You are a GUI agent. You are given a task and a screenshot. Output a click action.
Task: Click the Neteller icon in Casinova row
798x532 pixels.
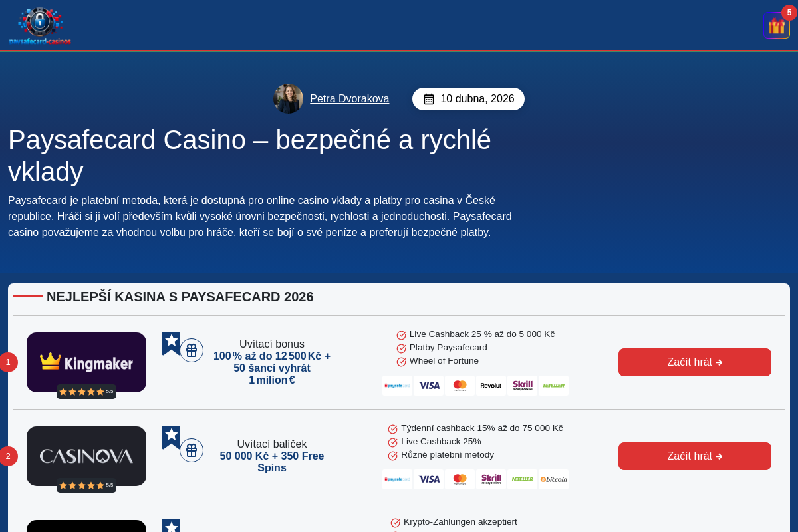522,479
